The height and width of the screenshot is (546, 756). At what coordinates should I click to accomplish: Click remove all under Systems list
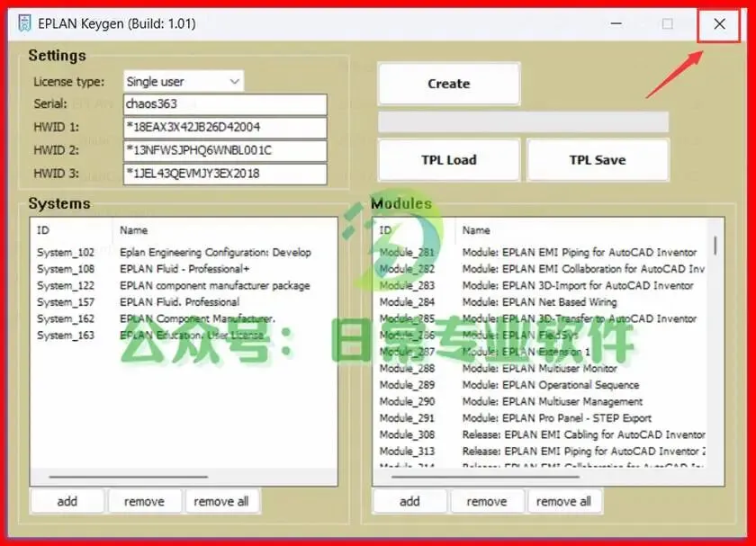coord(221,501)
